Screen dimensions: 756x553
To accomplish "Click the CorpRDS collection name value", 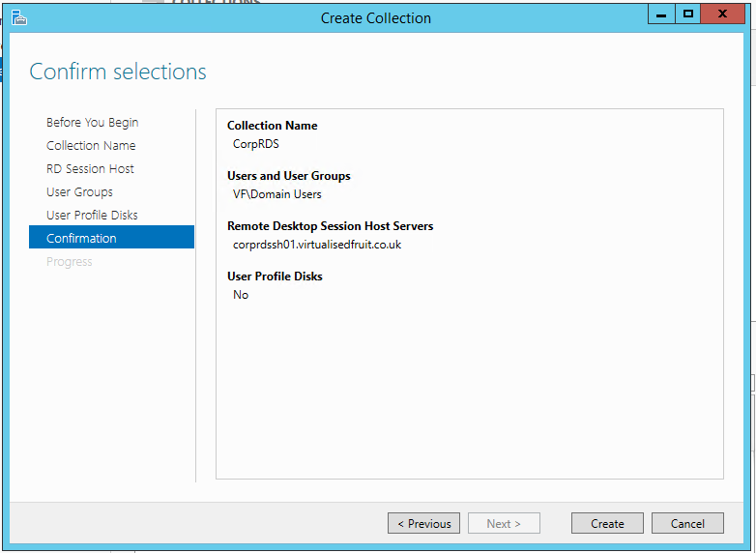I will click(x=256, y=144).
